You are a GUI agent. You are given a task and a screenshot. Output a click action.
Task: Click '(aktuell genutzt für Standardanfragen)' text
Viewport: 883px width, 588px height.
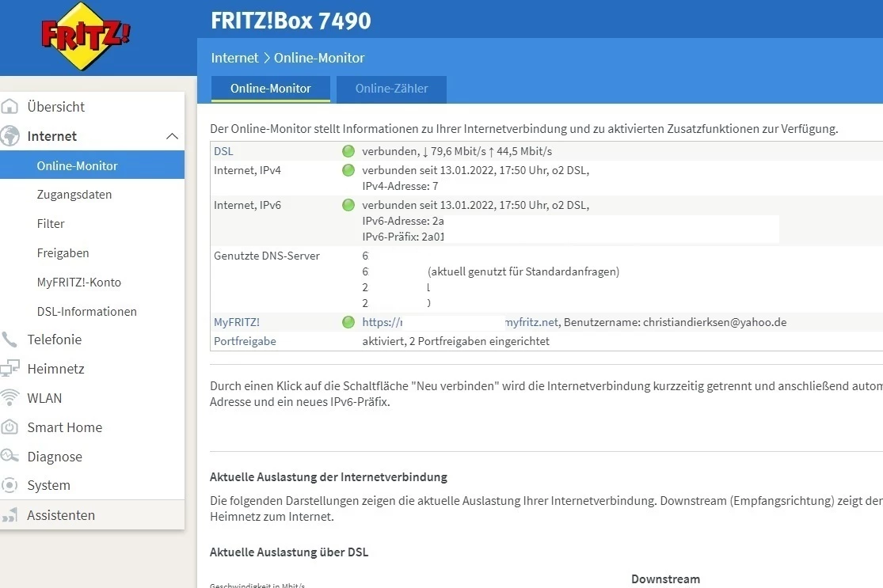523,271
